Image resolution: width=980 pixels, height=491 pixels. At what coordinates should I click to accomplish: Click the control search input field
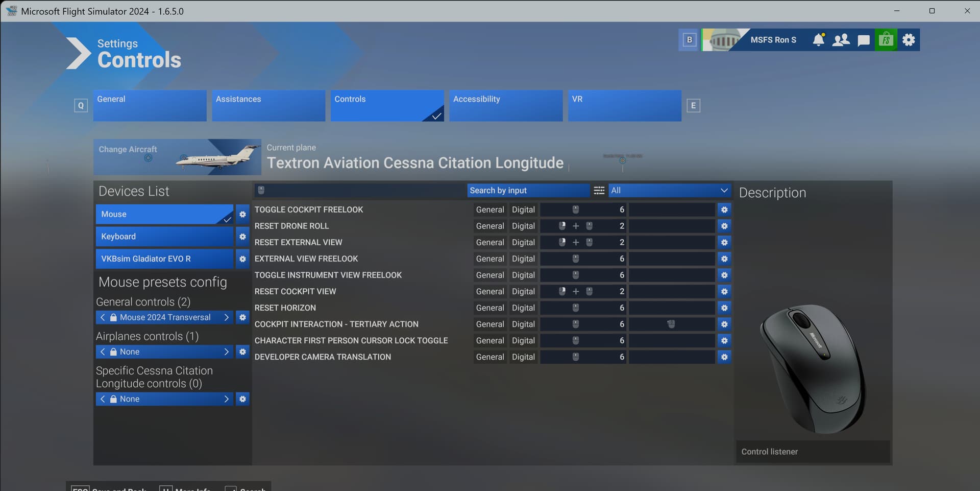pos(360,191)
